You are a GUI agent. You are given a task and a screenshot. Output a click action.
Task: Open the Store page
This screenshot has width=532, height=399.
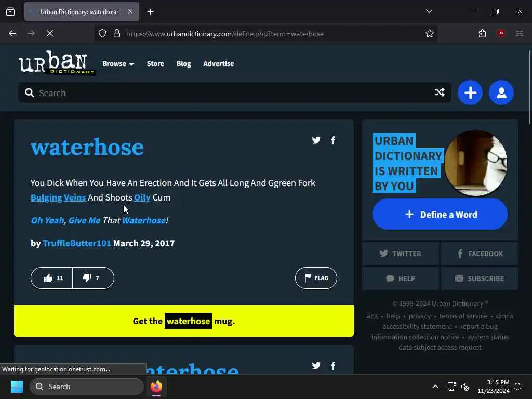(x=155, y=63)
